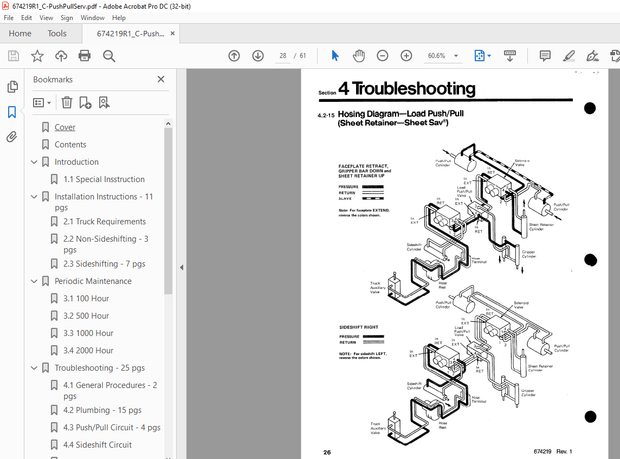
Task: Open 3.3 1000 Hour bookmark
Action: click(88, 333)
